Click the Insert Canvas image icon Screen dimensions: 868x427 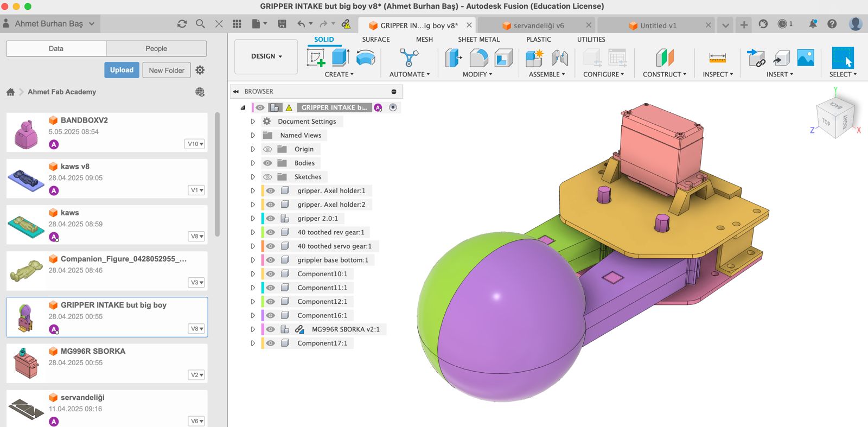point(806,58)
